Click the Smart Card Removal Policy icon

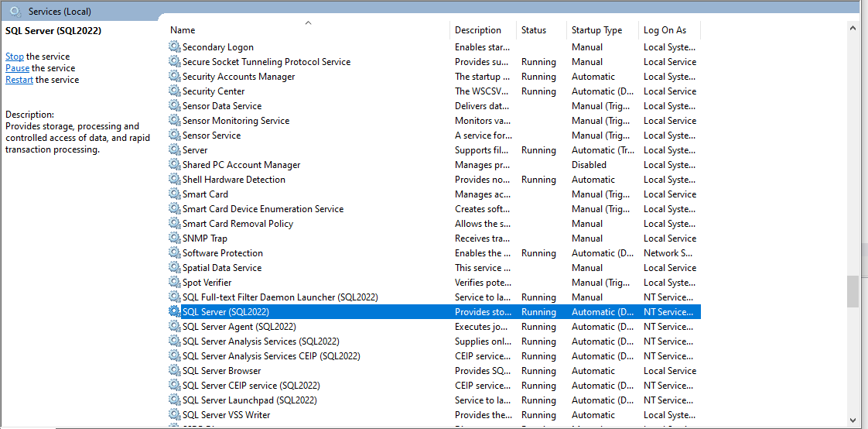(x=174, y=223)
